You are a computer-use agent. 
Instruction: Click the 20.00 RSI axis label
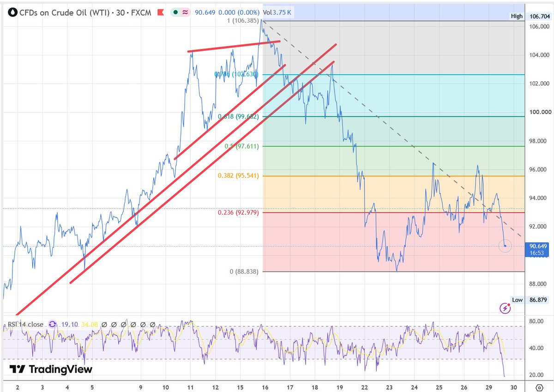(536, 375)
